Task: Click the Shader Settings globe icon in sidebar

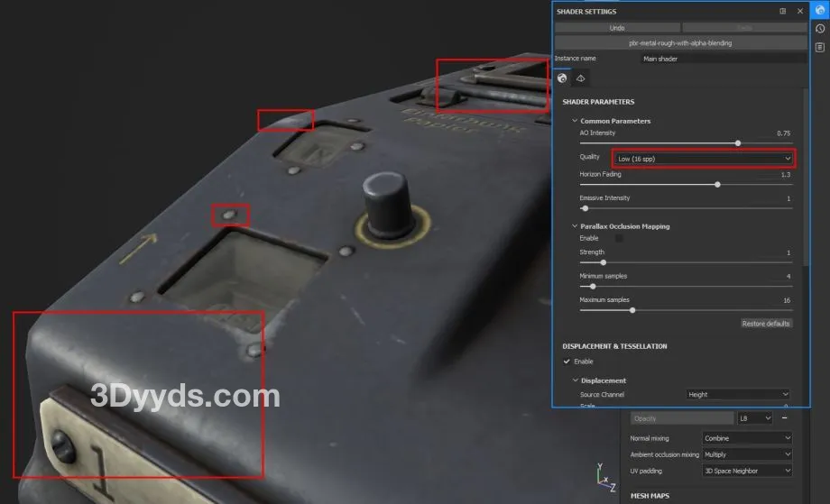Action: (x=819, y=11)
